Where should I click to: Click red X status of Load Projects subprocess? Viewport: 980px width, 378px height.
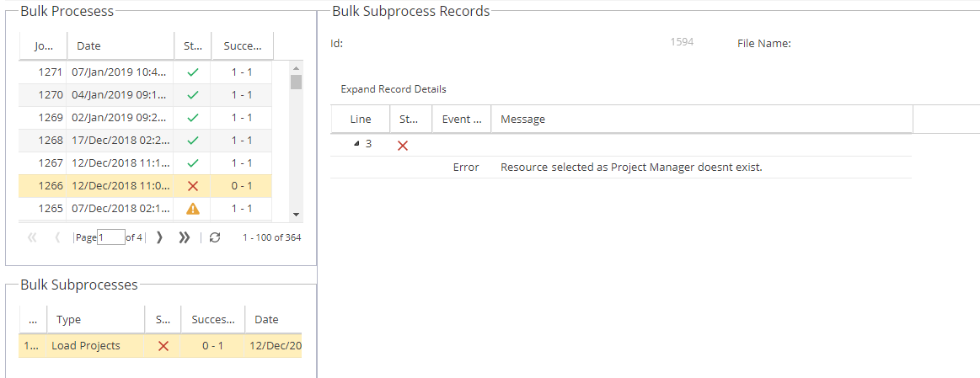tap(163, 345)
